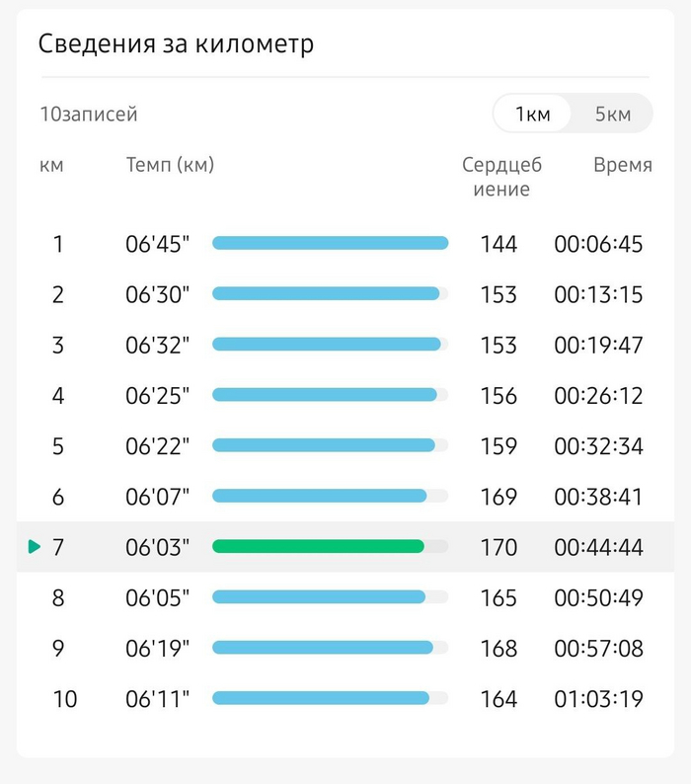This screenshot has width=691, height=784.
Task: Click the 06'30" pace of kilometer 2
Action: click(157, 294)
